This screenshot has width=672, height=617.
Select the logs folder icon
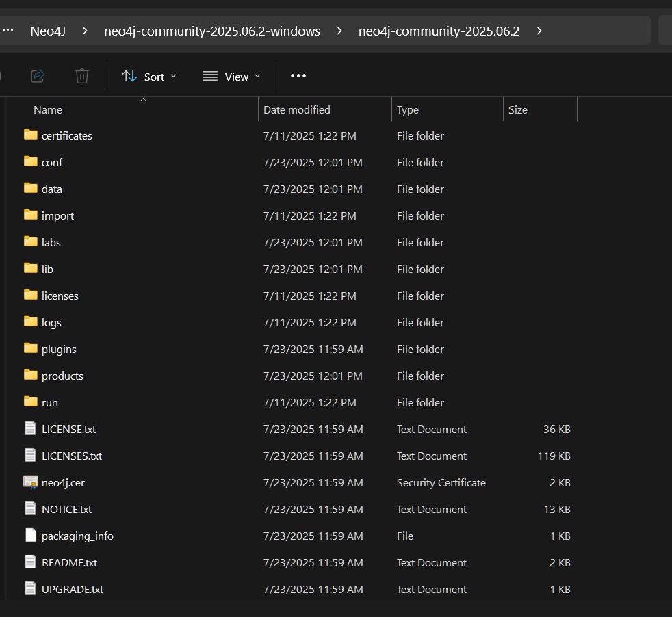pos(30,321)
